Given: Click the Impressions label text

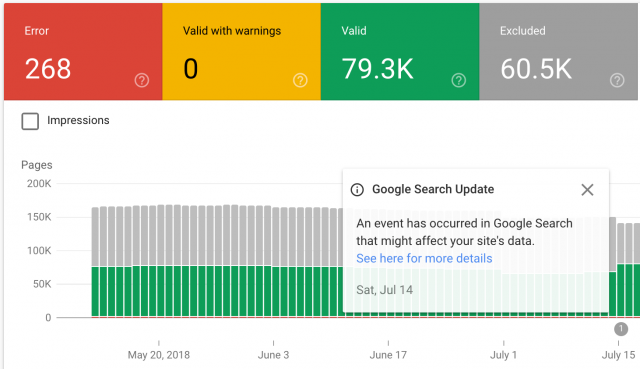Looking at the screenshot, I should tap(78, 120).
